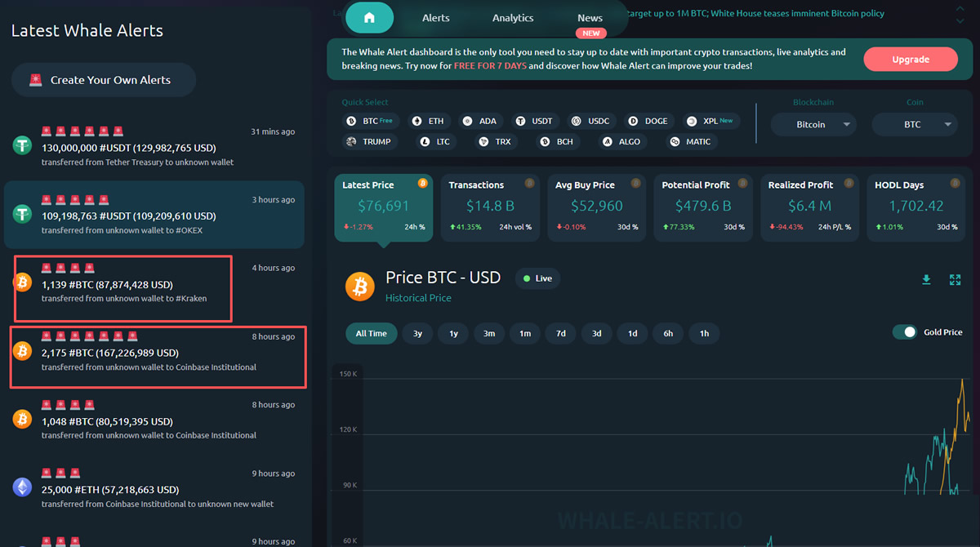Choose USDT in Quick Select

(x=535, y=121)
